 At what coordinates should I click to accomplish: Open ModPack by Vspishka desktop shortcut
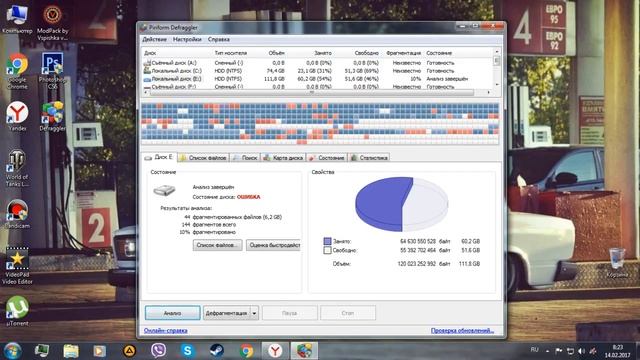(x=53, y=23)
